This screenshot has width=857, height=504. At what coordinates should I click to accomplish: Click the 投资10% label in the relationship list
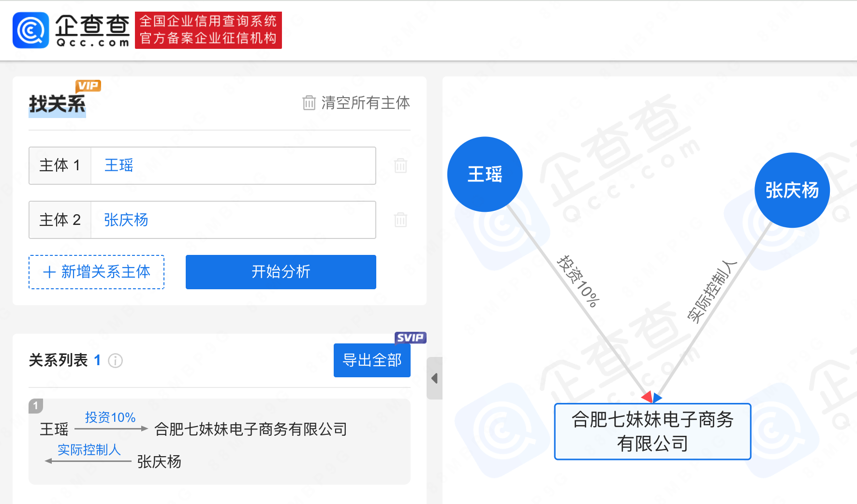click(x=110, y=417)
